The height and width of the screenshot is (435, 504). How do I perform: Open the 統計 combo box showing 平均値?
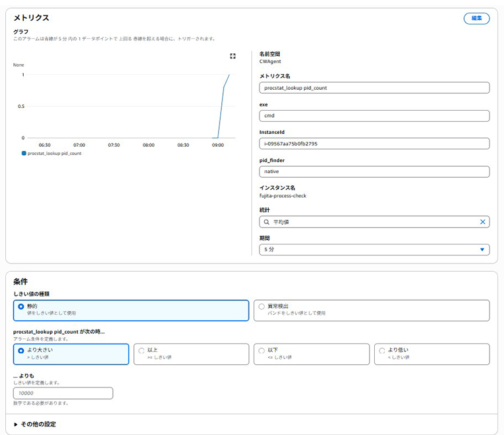click(x=371, y=222)
